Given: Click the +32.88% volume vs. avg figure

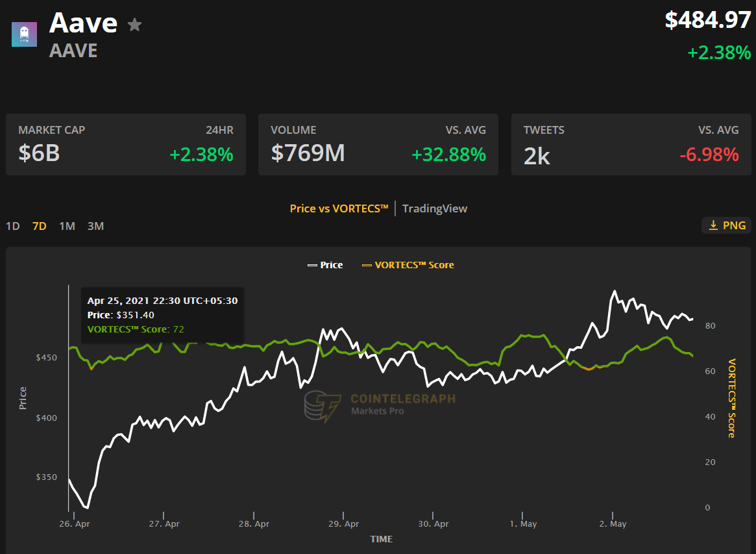Looking at the screenshot, I should 448,155.
